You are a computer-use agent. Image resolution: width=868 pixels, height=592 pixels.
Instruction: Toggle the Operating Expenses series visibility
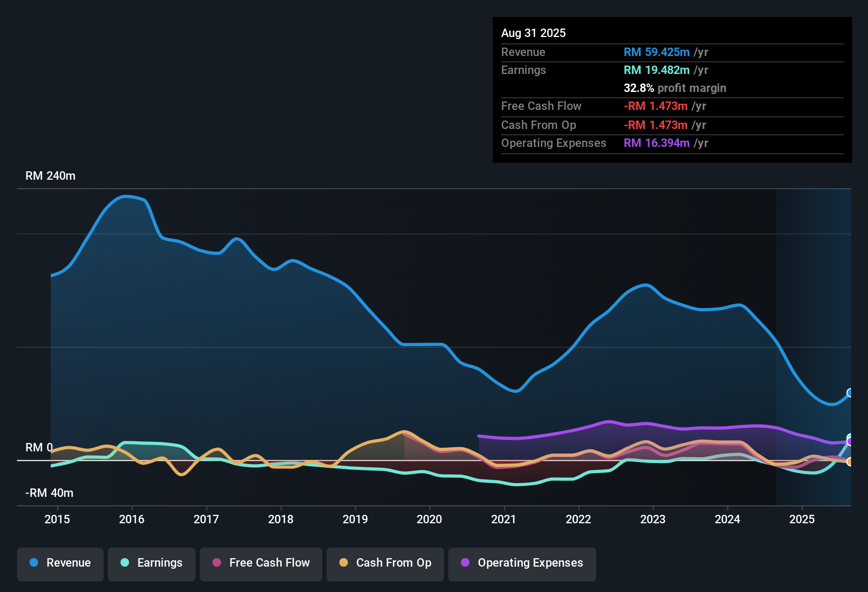tap(522, 564)
